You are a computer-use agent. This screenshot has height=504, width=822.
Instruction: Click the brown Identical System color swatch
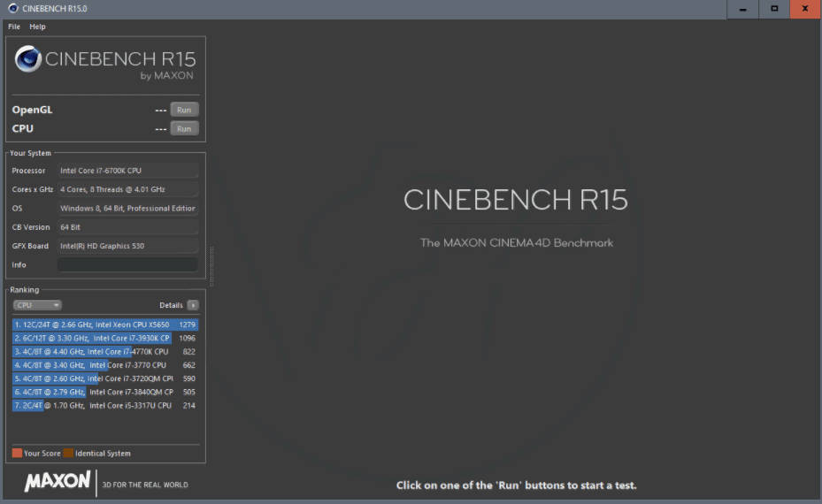click(68, 454)
